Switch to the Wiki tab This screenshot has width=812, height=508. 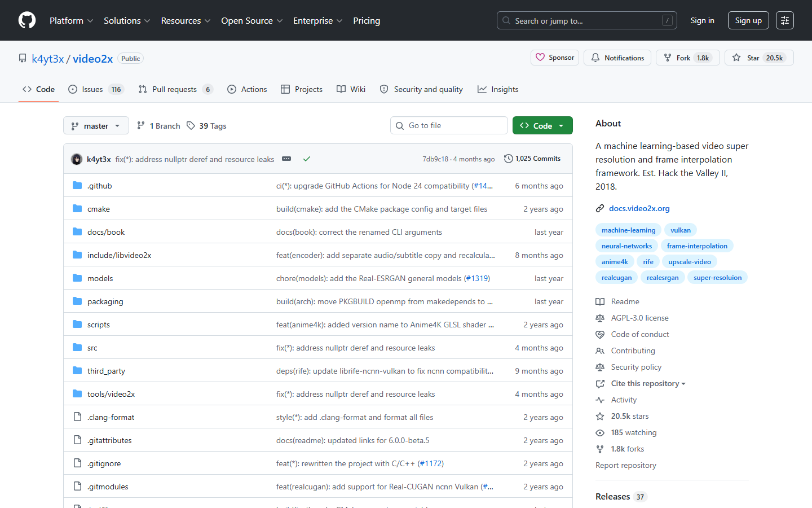[351, 89]
